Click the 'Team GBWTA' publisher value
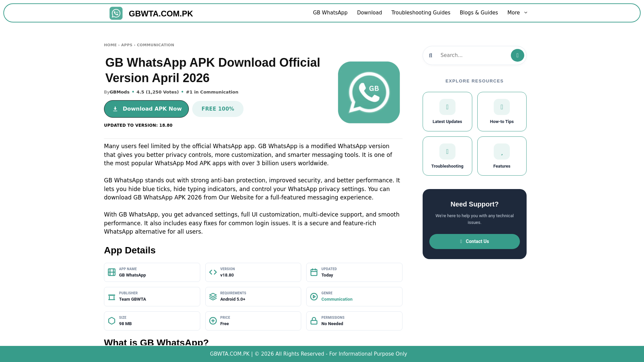 tap(132, 299)
